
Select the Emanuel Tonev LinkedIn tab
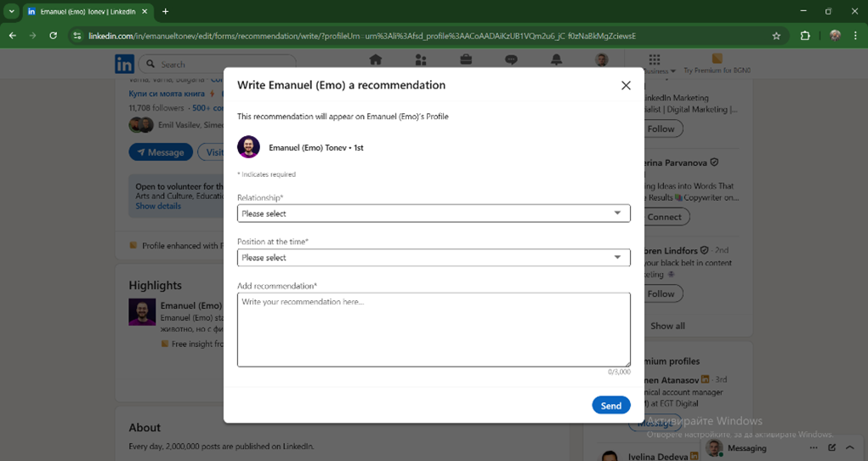(85, 12)
